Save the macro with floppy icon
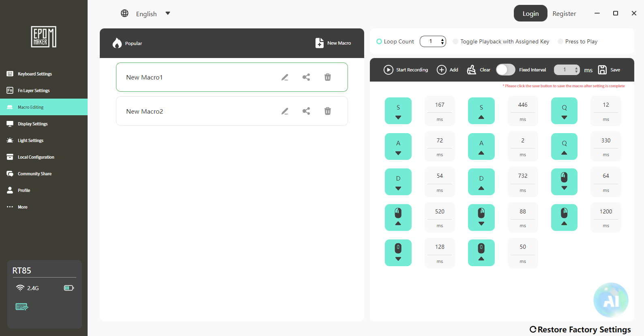 [603, 70]
